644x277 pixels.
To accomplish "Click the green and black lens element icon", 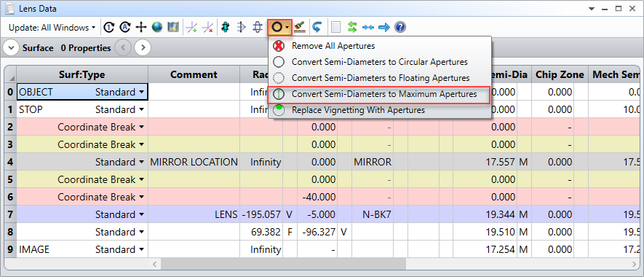I will [x=225, y=28].
